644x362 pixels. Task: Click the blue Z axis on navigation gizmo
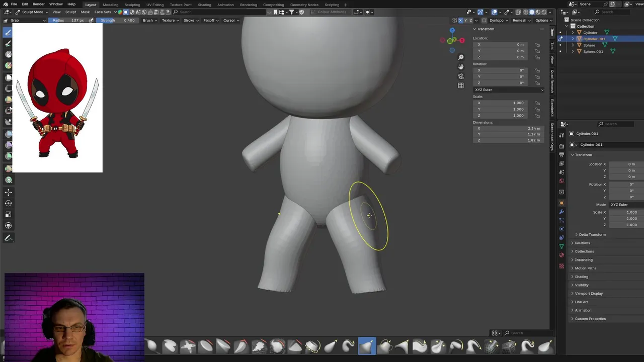pos(452,31)
